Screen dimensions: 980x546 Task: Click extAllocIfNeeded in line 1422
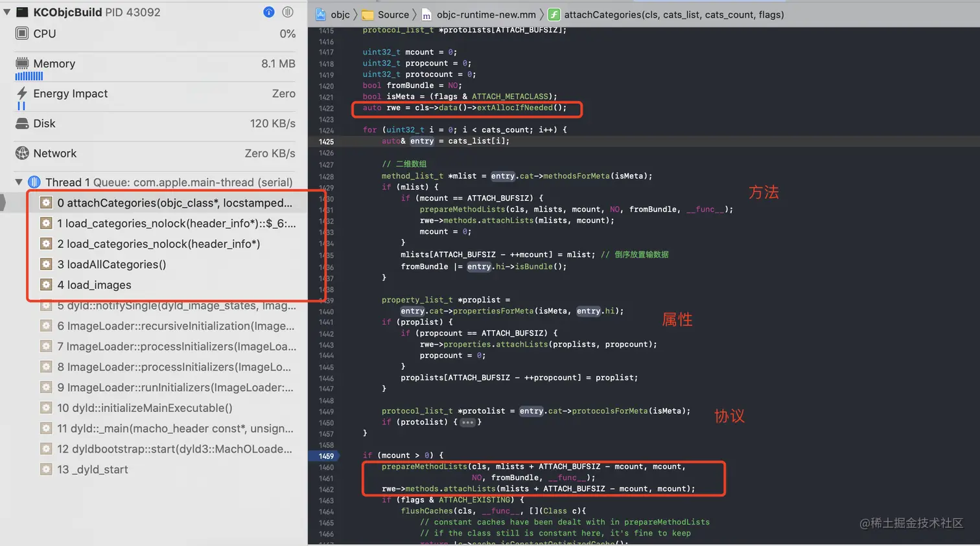[x=515, y=108]
